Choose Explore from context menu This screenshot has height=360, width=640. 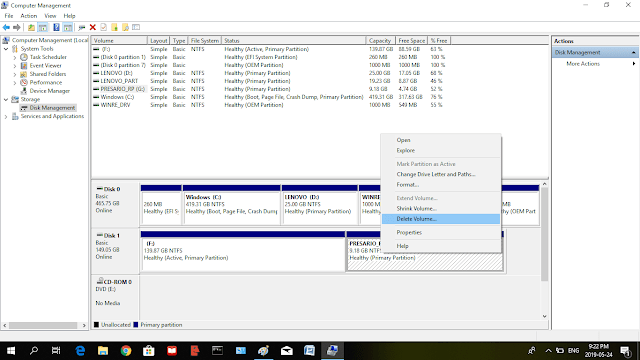(441, 151)
